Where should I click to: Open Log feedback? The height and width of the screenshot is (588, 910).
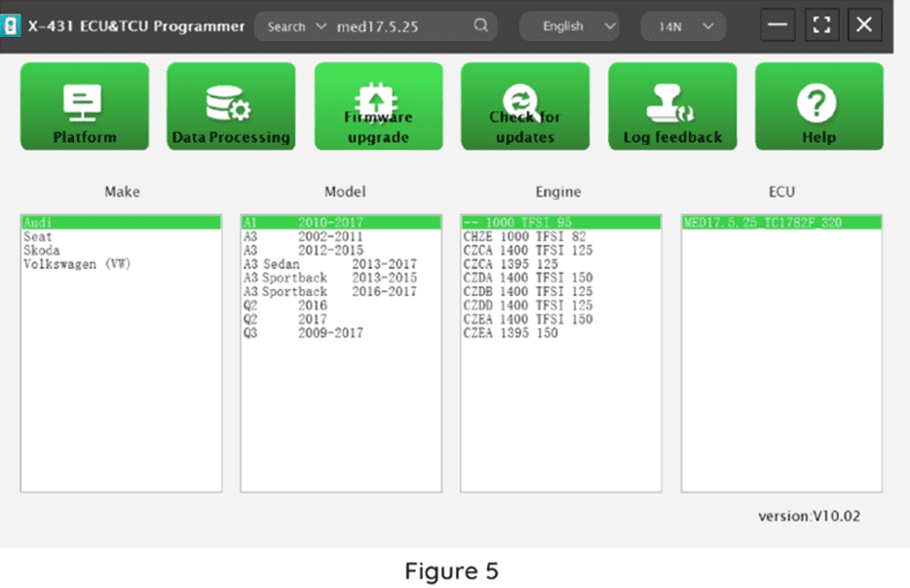(x=672, y=107)
